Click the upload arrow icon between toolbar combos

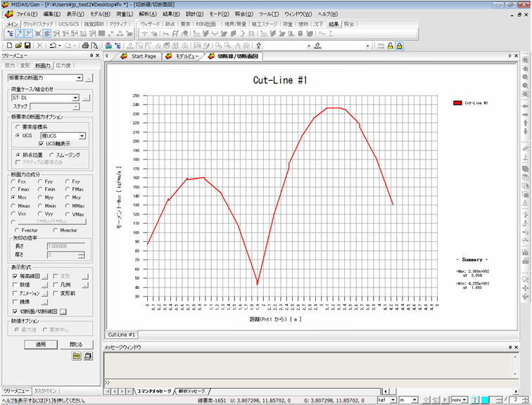tap(317, 46)
